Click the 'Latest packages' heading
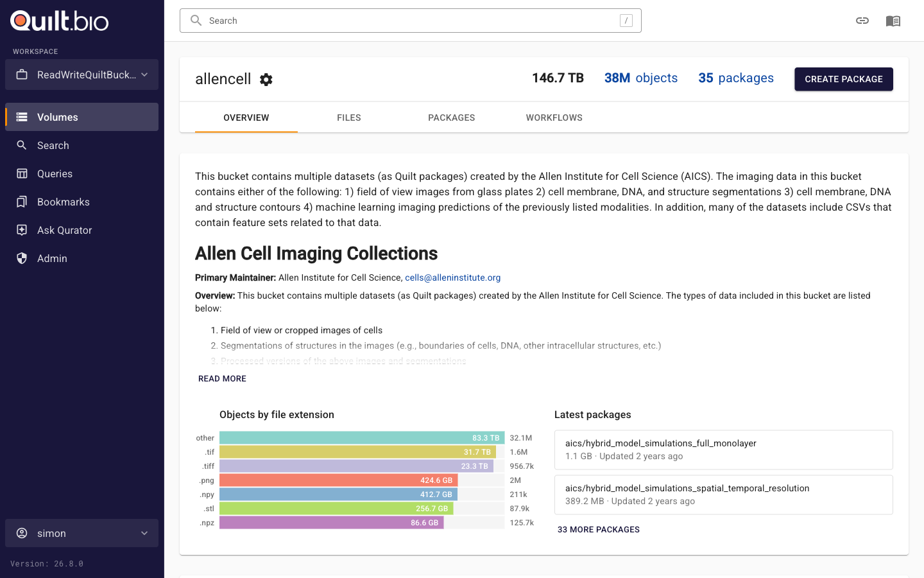Viewport: 924px width, 578px height. coord(593,415)
